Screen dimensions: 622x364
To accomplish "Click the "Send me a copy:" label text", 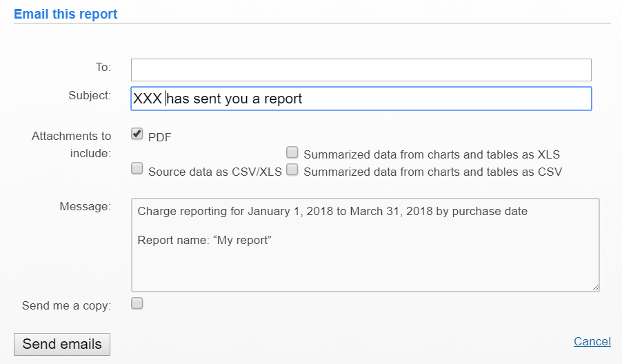I will coord(66,305).
